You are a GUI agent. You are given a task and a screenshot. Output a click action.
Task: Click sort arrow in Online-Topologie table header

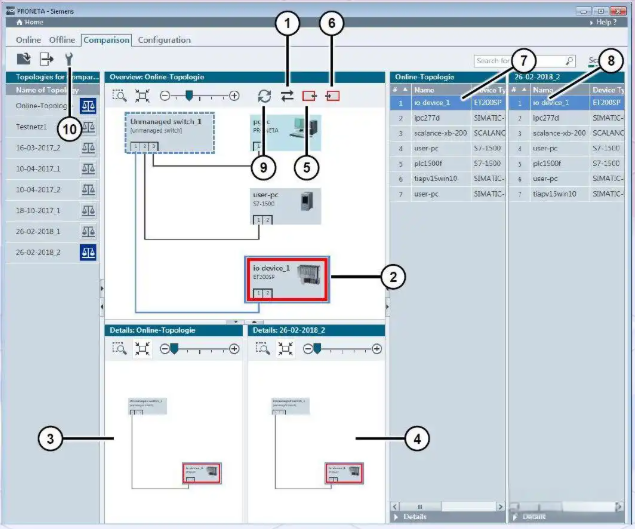point(405,89)
